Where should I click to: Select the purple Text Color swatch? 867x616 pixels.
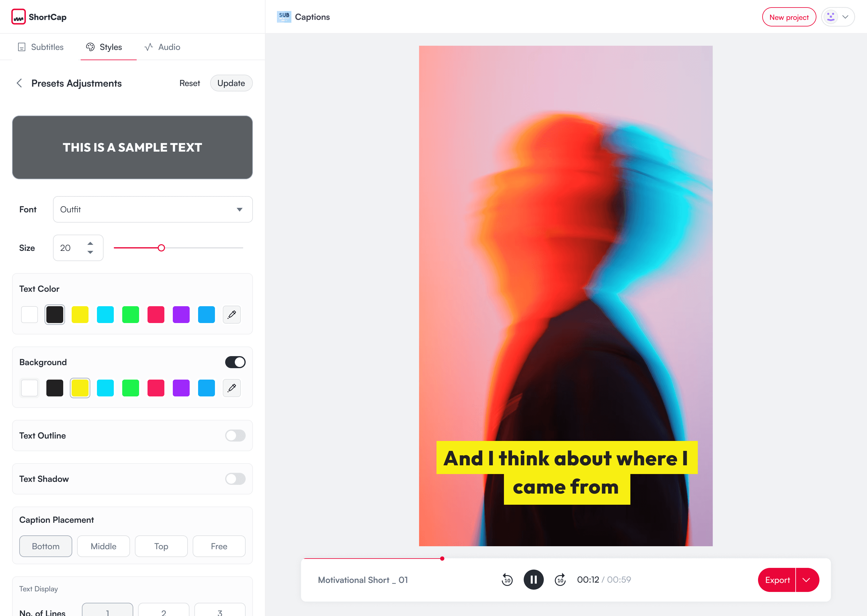pos(181,314)
